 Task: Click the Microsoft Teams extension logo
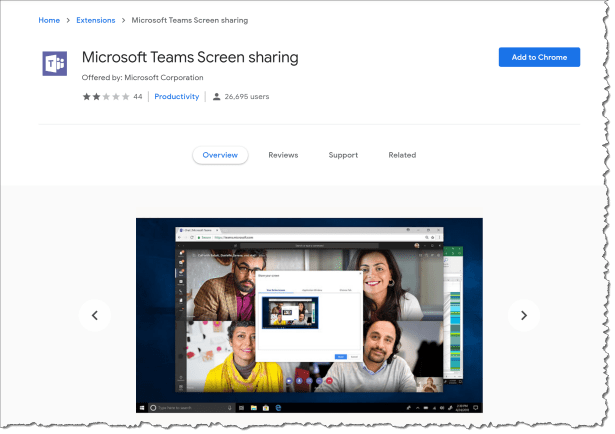point(55,63)
